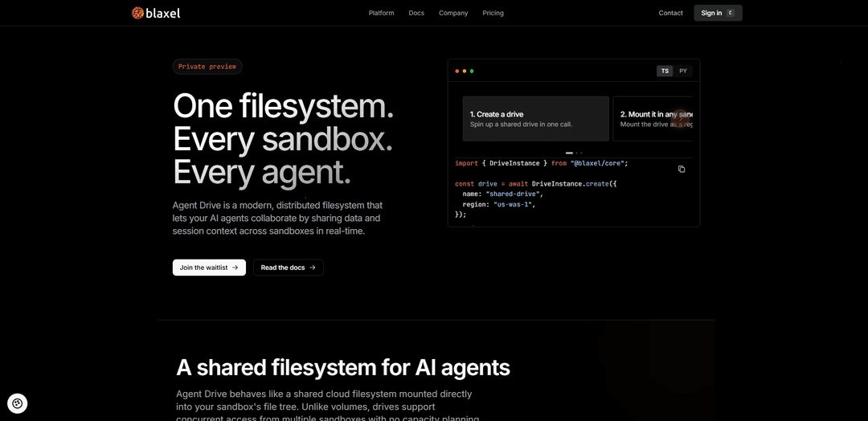Click Join the waitlist button
868x421 pixels.
pos(209,268)
